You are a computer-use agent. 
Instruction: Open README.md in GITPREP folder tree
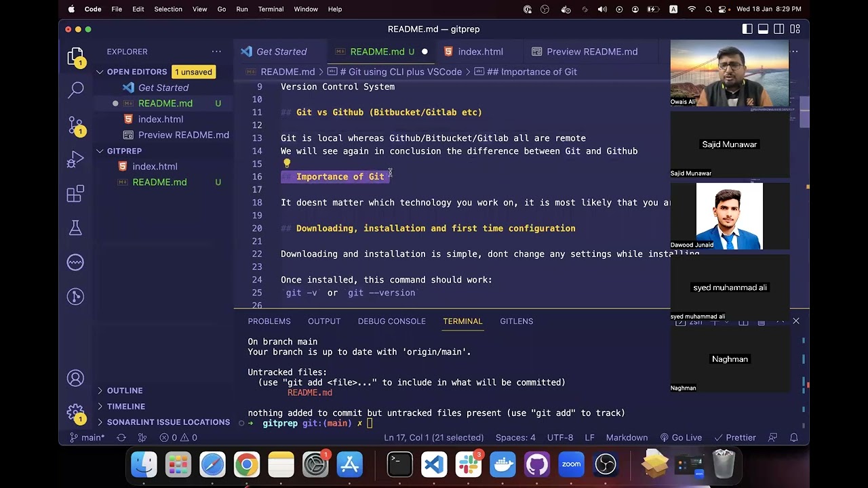(x=159, y=182)
